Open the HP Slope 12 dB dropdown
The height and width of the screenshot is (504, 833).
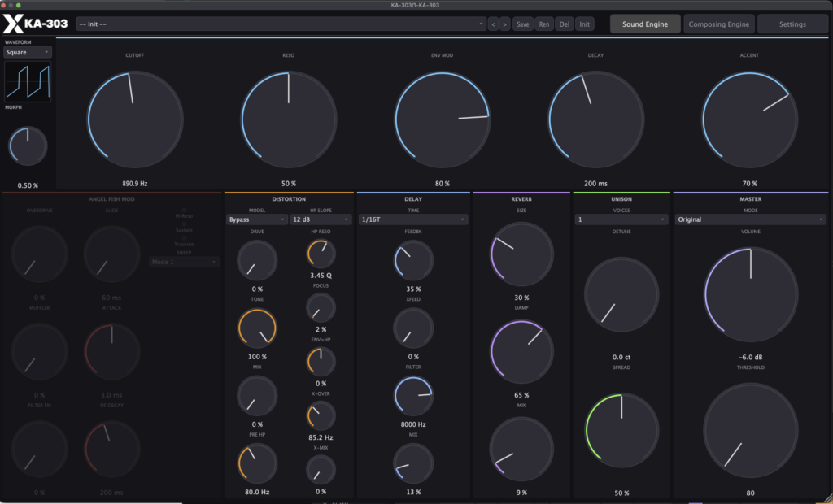pyautogui.click(x=321, y=219)
